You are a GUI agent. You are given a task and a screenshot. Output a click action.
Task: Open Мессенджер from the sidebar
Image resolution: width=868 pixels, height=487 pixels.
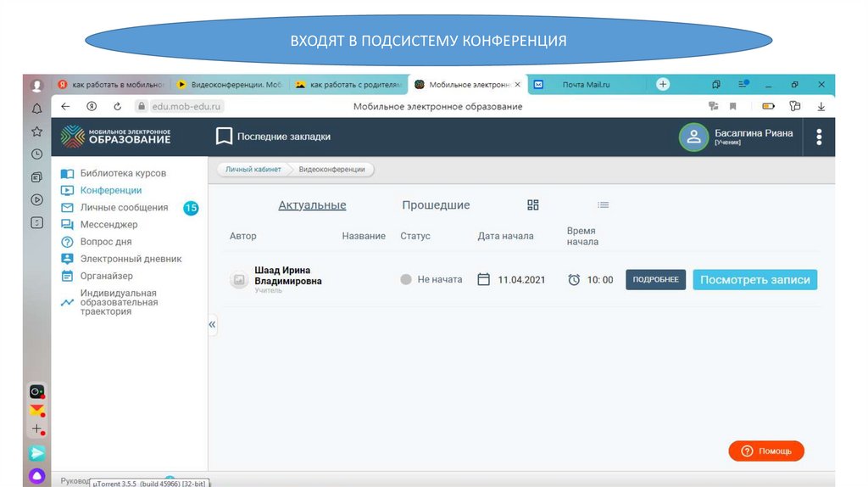(108, 225)
